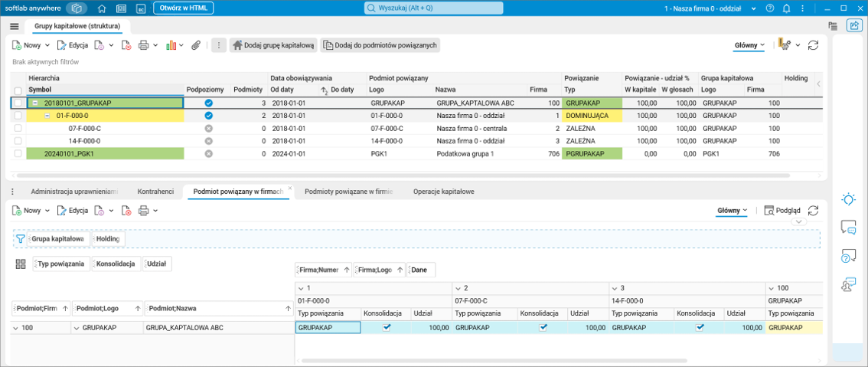Open the hamburger main menu
This screenshot has height=367, width=868.
[14, 26]
